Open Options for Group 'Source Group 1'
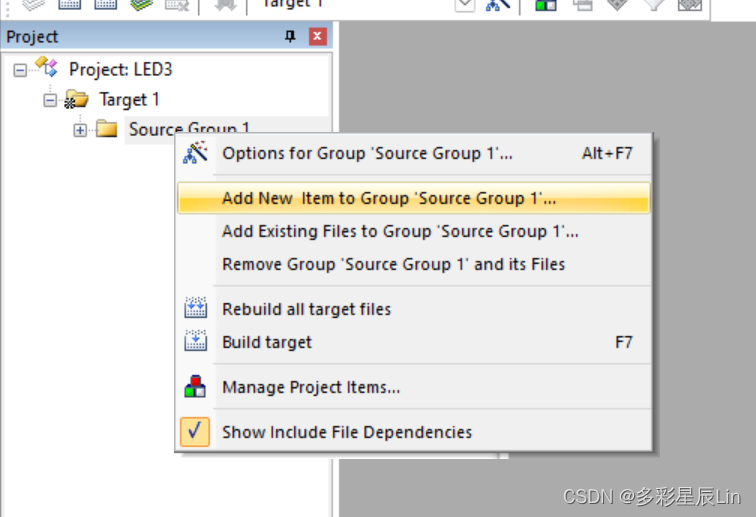The width and height of the screenshot is (756, 517). point(414,153)
